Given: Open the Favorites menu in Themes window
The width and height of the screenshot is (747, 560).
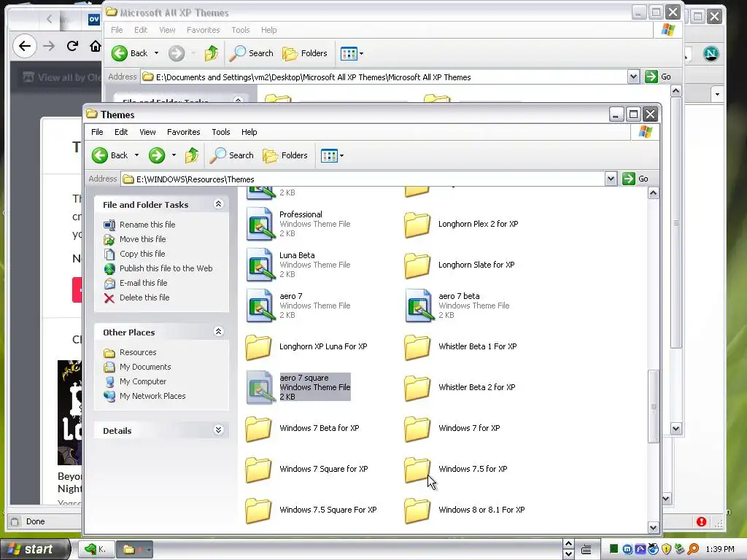Looking at the screenshot, I should point(183,132).
